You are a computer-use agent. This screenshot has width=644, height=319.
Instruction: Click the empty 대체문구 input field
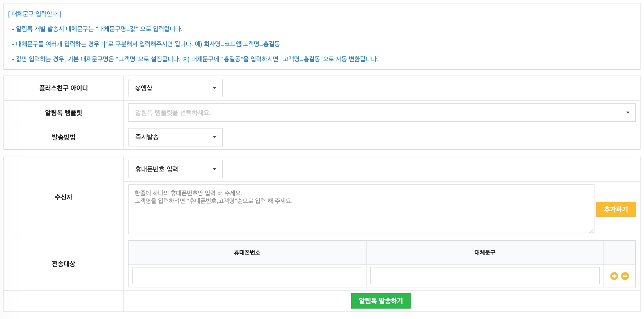485,276
